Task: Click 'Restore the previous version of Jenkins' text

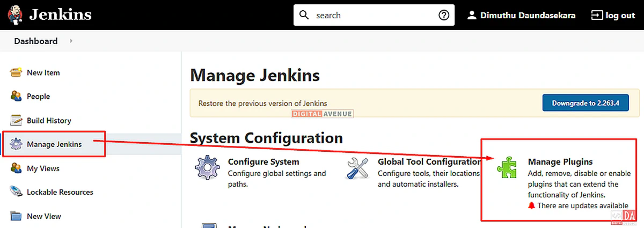Action: click(x=262, y=103)
